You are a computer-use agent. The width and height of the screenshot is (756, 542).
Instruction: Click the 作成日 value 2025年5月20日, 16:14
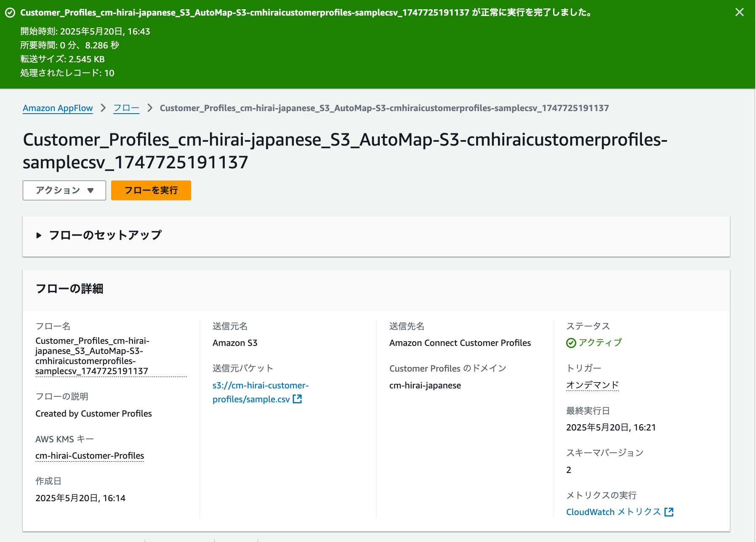tap(80, 498)
